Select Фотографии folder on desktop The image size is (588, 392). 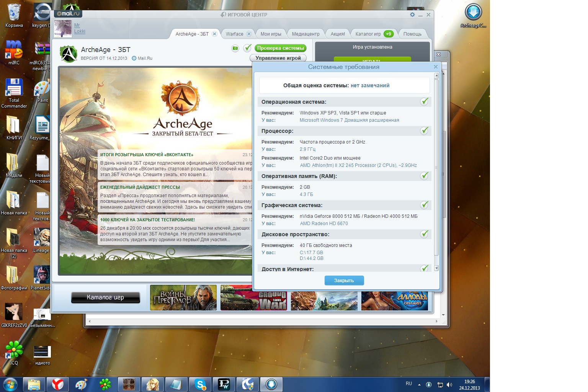(14, 278)
